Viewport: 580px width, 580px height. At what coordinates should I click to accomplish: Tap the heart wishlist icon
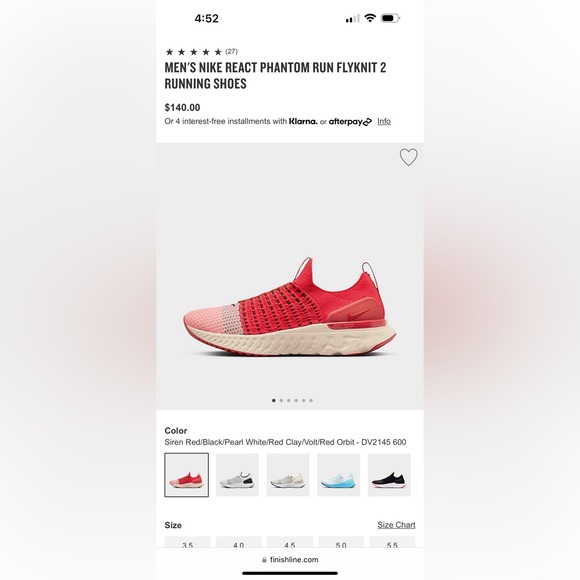tap(408, 157)
